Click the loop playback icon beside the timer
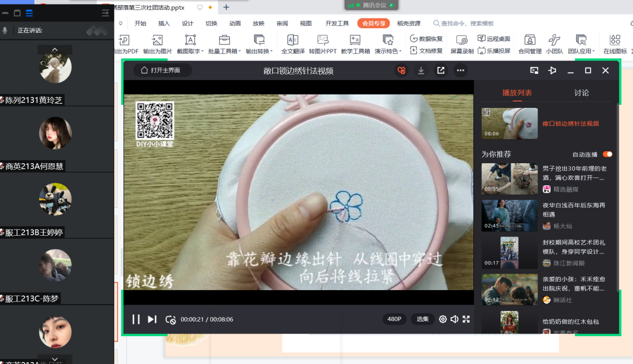The image size is (633, 364). coord(170,320)
